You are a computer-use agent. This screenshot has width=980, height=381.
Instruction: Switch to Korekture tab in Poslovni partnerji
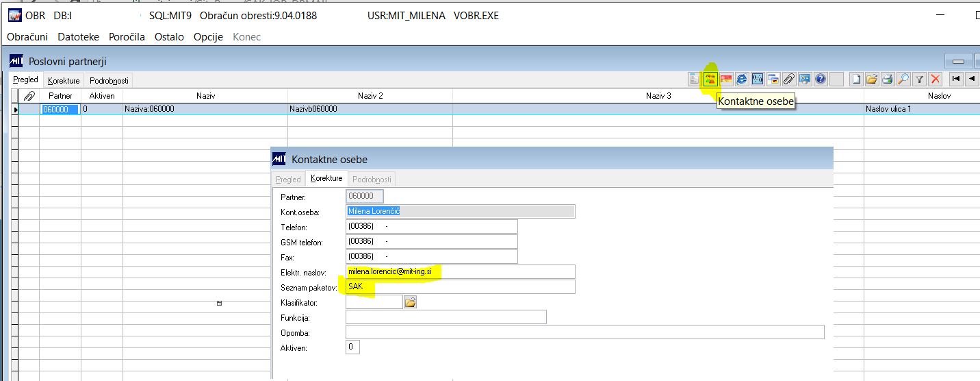pyautogui.click(x=64, y=81)
